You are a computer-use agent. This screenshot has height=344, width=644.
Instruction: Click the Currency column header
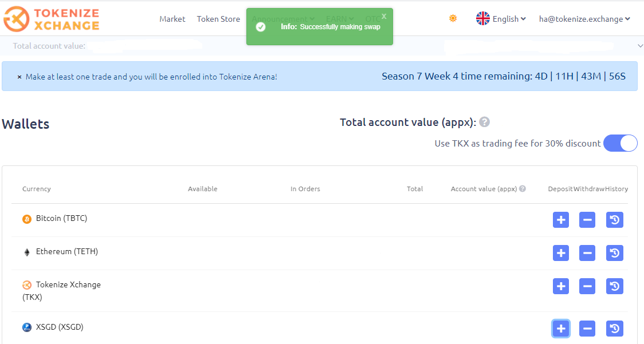click(37, 189)
